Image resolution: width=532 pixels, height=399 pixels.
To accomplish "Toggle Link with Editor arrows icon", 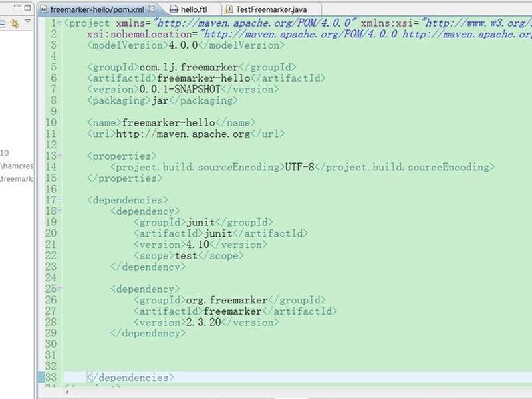I will click(x=15, y=23).
